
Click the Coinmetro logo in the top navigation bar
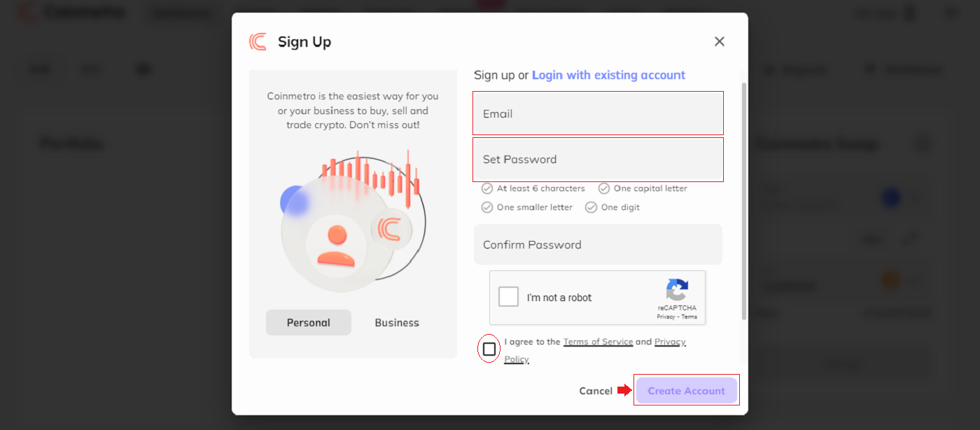(28, 12)
